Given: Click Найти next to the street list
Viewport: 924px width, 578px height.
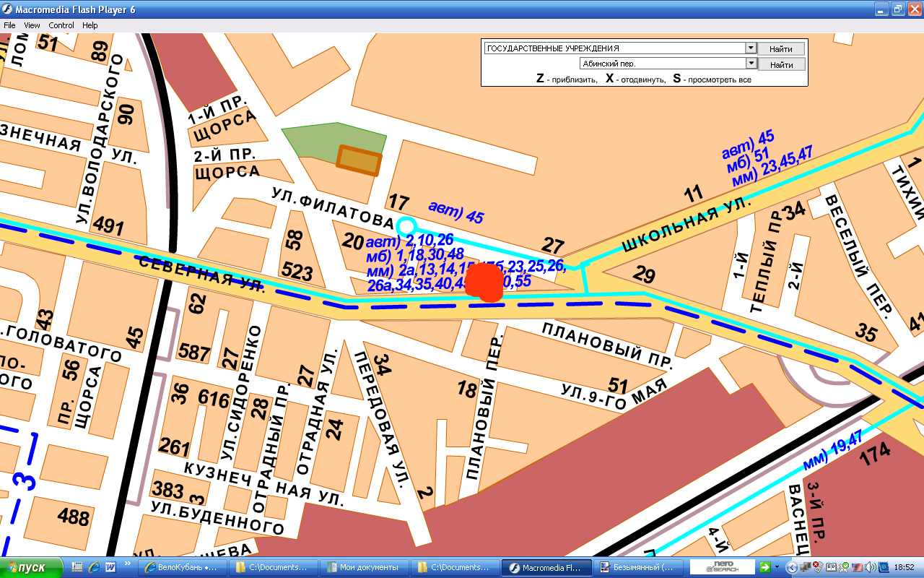Looking at the screenshot, I should click(780, 64).
